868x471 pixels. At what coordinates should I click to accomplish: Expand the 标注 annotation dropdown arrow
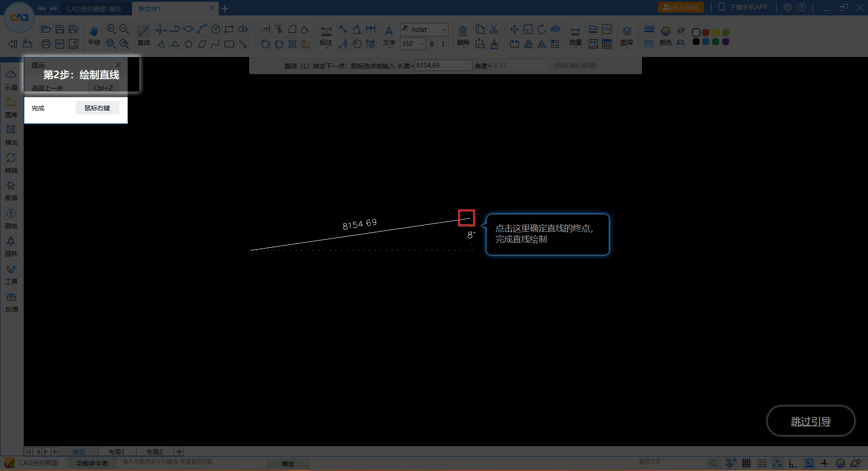[x=326, y=48]
